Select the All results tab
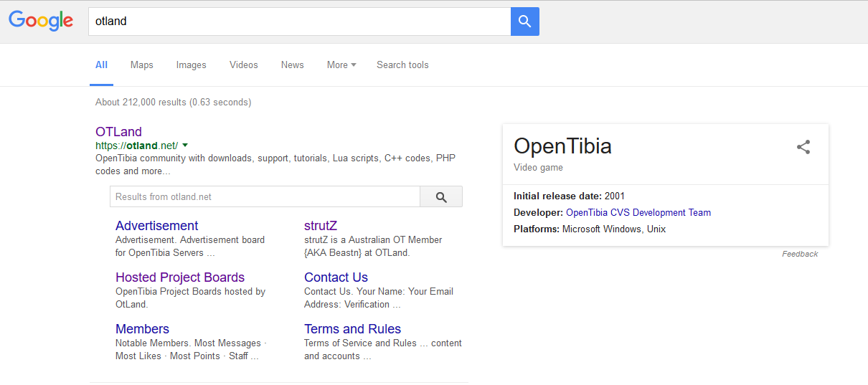 click(x=101, y=65)
